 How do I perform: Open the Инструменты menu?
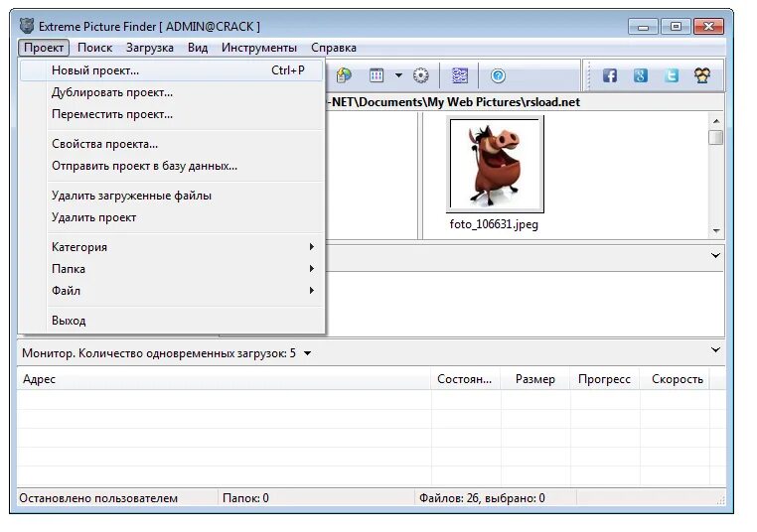pos(259,48)
